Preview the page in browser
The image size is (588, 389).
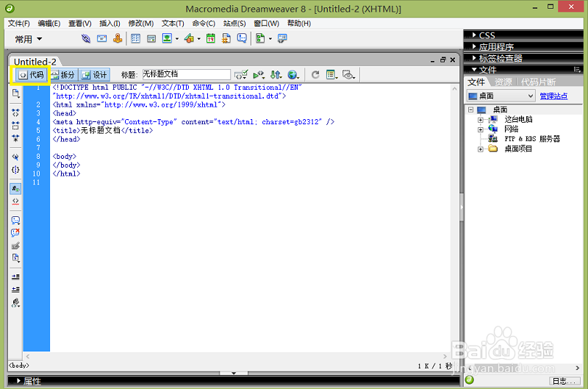tap(293, 75)
